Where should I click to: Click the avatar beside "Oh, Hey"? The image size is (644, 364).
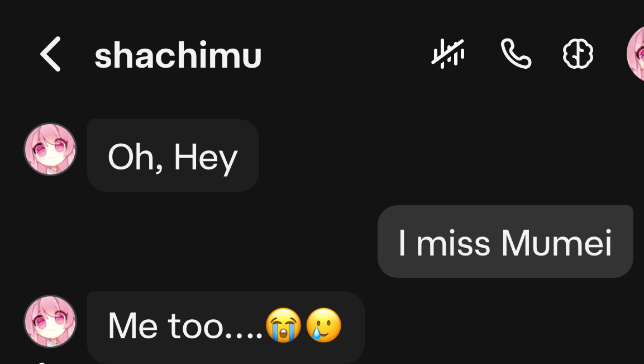(x=50, y=149)
